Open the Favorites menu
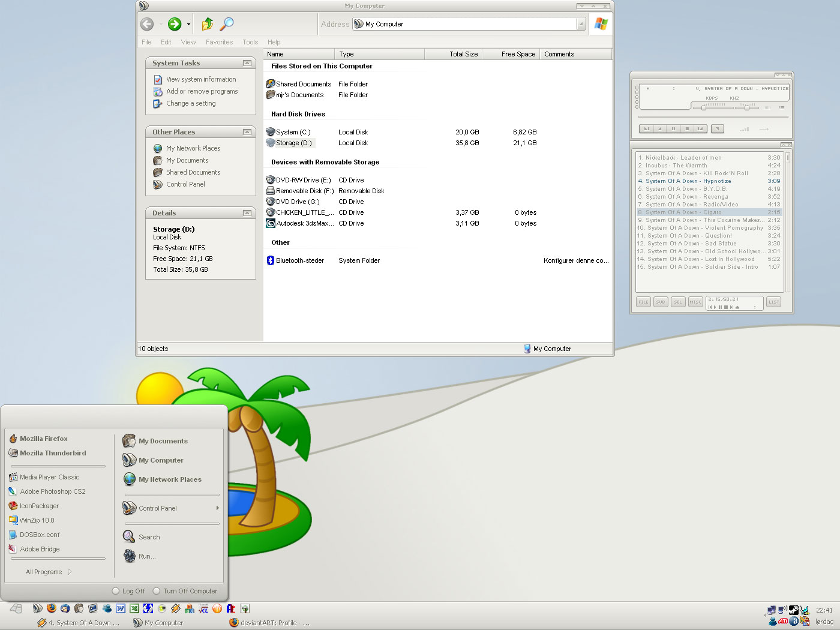Image resolution: width=840 pixels, height=630 pixels. [219, 42]
